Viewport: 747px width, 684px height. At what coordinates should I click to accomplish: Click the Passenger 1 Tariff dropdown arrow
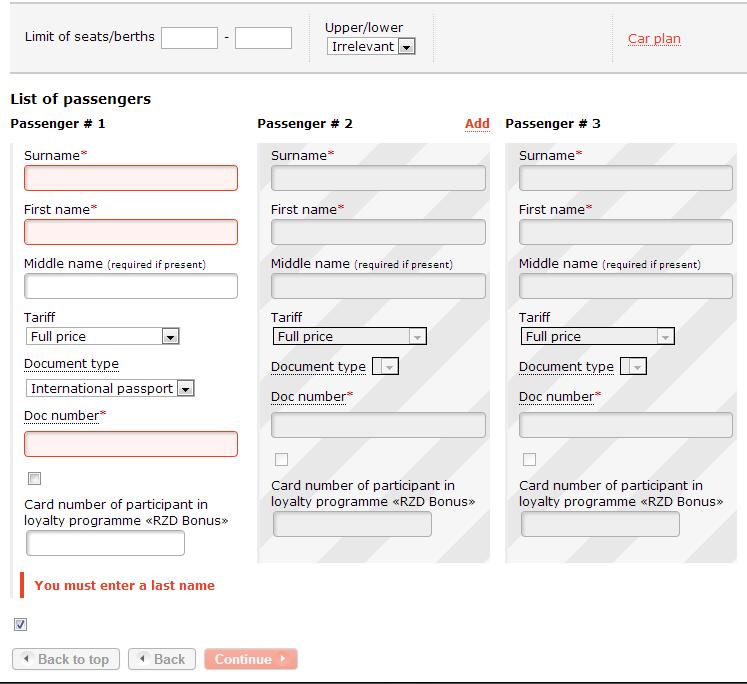point(170,337)
